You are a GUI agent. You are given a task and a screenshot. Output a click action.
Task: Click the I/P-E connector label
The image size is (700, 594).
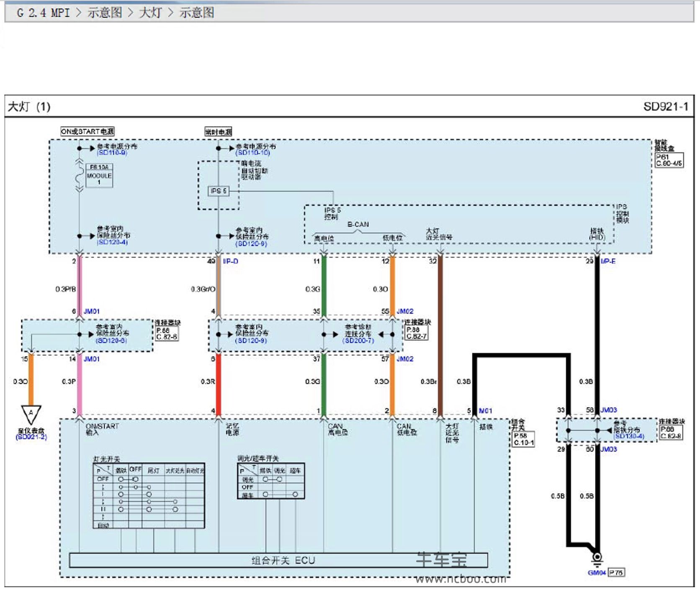608,261
